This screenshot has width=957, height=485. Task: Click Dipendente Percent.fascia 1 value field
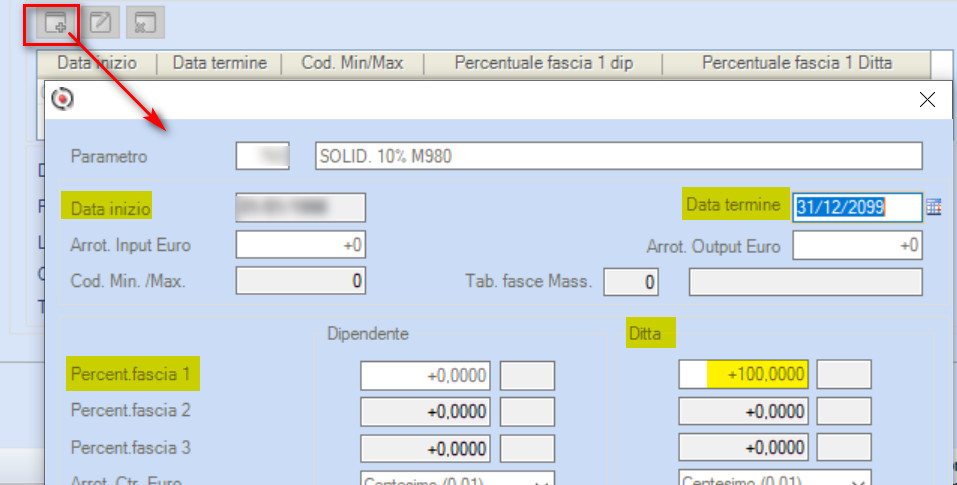tap(425, 375)
